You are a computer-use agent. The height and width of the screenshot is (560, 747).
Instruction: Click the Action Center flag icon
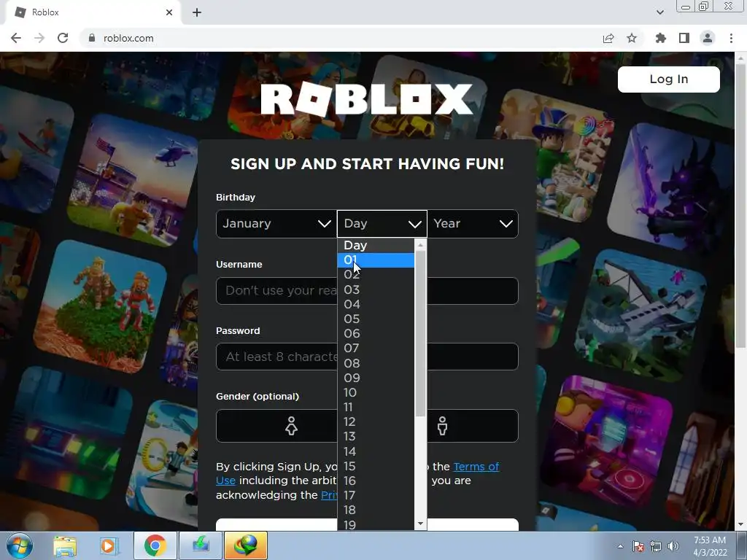tap(638, 546)
